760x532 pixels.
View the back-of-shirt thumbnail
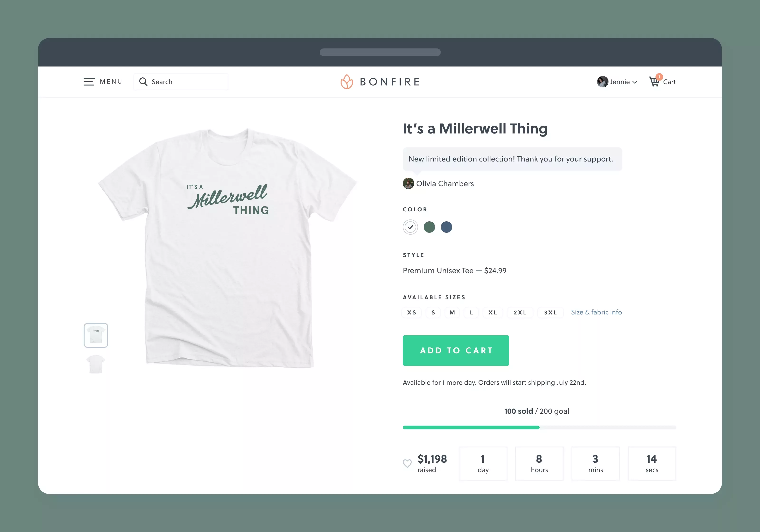96,364
